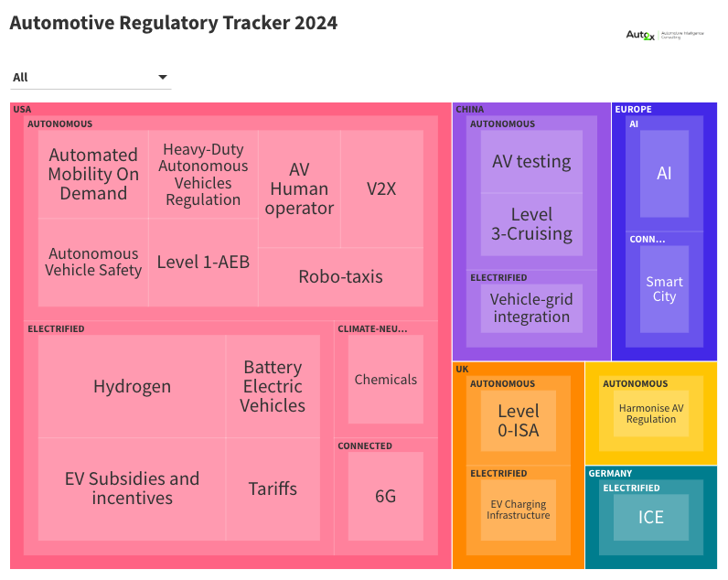The image size is (728, 580).
Task: Open the 6G tile under Connected
Action: 385,496
